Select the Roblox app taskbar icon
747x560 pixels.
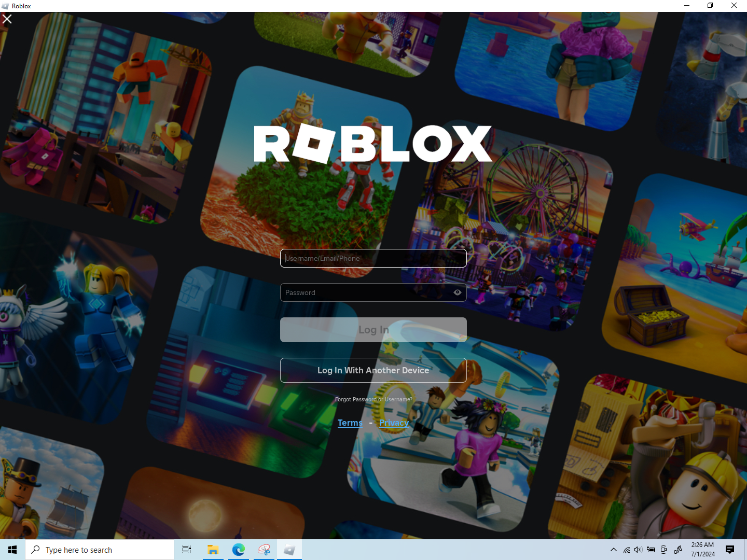tap(289, 550)
